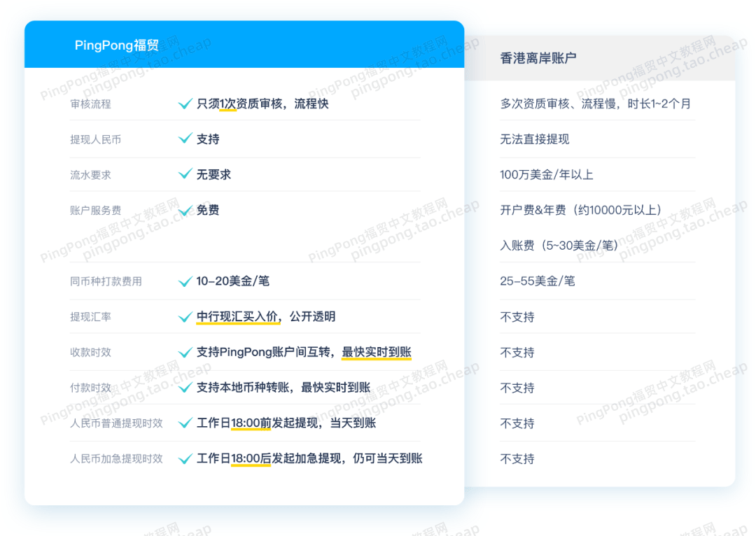This screenshot has height=536, width=756.
Task: Click 不支持 in the 收款时效 row
Action: pos(517,353)
